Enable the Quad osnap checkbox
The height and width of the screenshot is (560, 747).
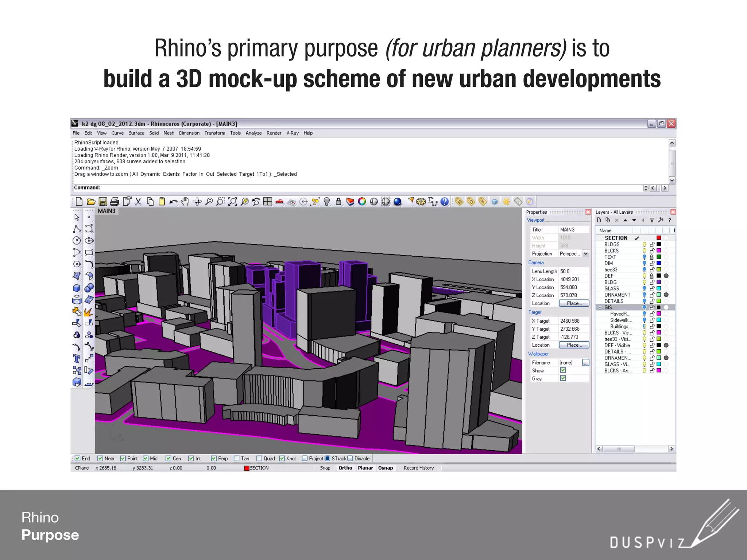(259, 458)
